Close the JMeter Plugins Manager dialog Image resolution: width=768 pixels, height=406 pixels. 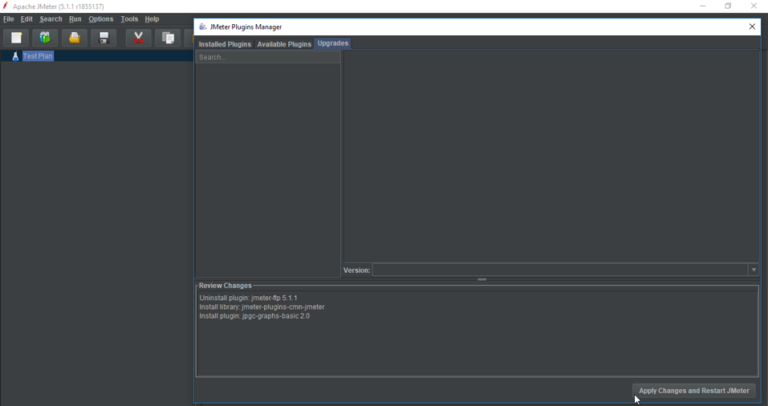tap(752, 27)
